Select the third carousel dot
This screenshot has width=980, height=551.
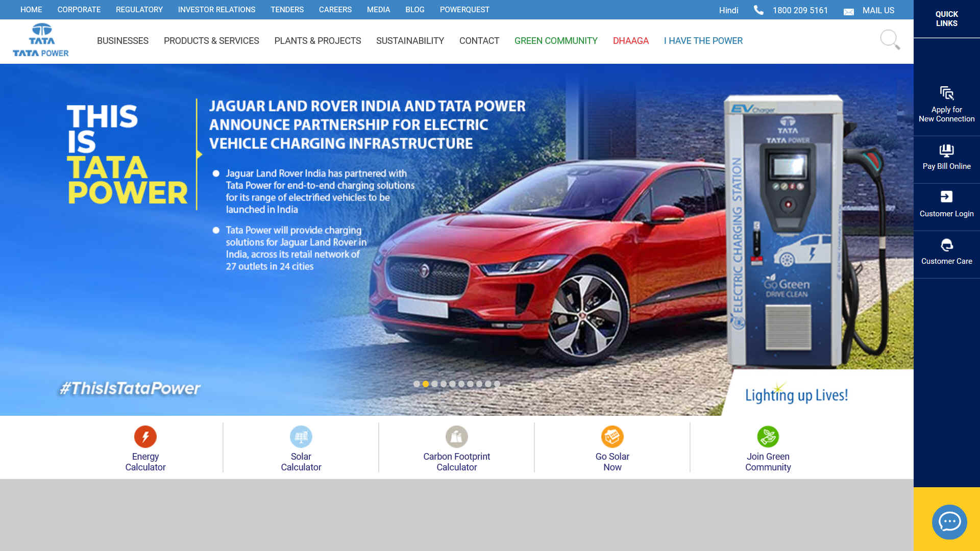tap(434, 384)
